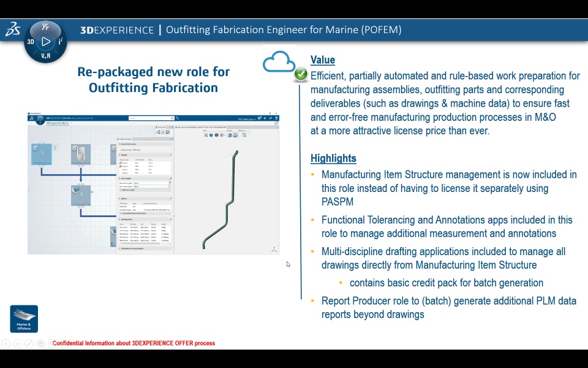Expand the last collapsed Feature Manager section
588x368 pixels.
[119, 248]
